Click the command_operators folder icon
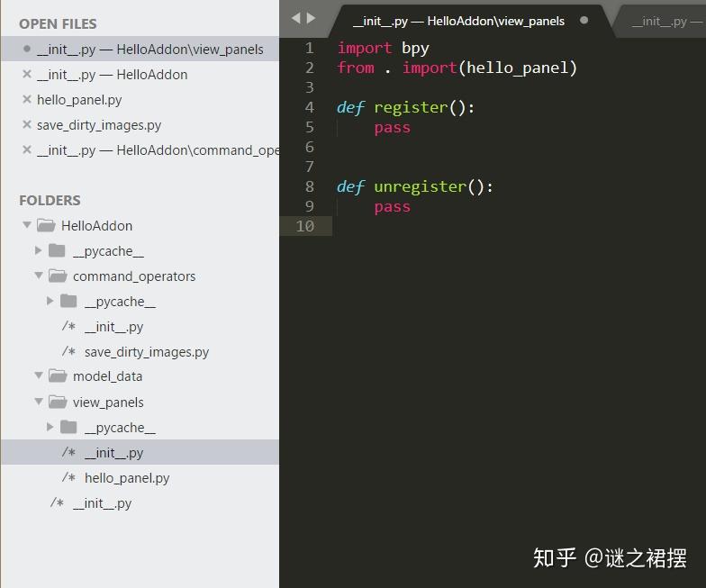Image resolution: width=706 pixels, height=588 pixels. (58, 276)
